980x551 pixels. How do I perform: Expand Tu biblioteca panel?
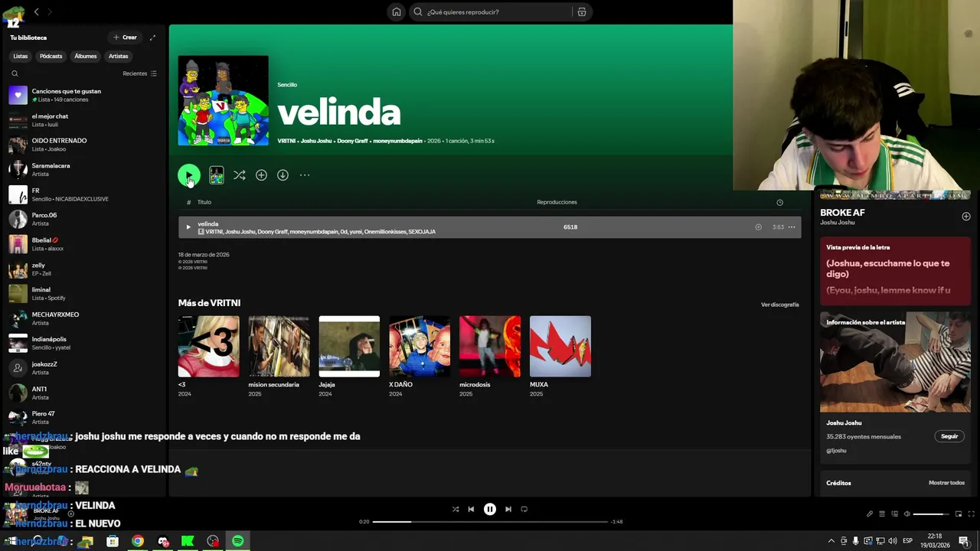coord(152,37)
